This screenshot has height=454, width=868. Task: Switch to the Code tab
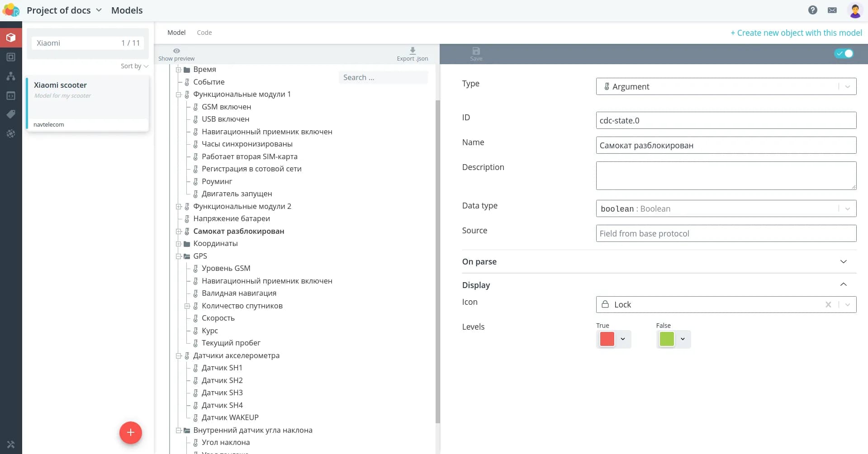204,33
